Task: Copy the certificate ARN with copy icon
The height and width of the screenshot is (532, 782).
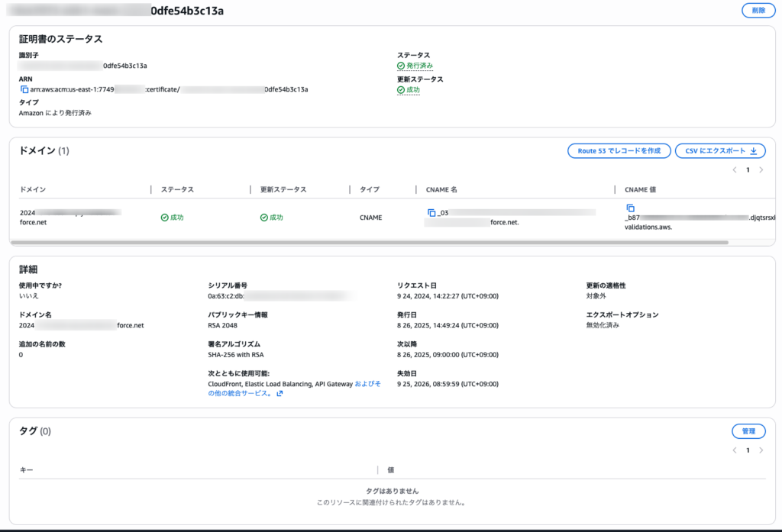Action: click(24, 89)
